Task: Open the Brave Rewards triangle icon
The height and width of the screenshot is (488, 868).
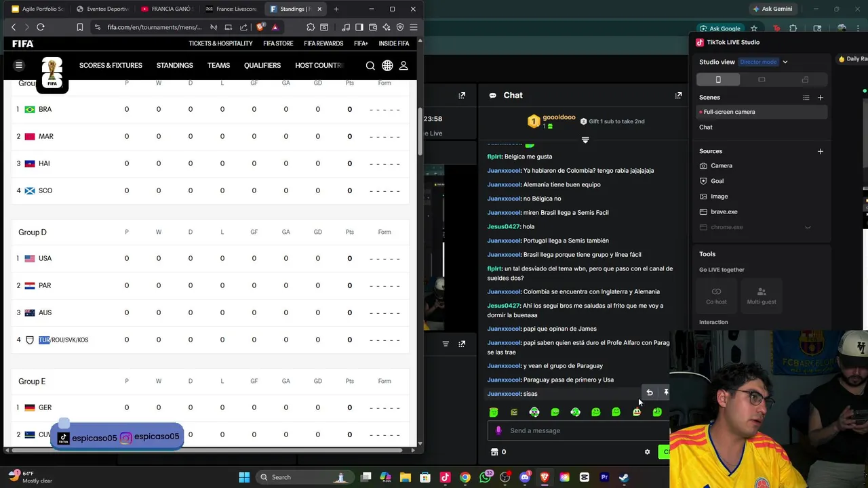Action: pyautogui.click(x=275, y=27)
